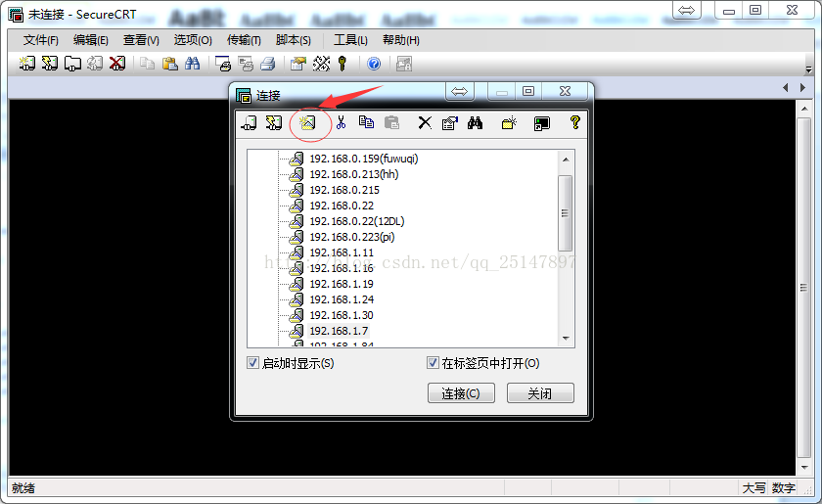This screenshot has width=822, height=504.
Task: Select session 192.168.0.223(pi)
Action: click(x=352, y=237)
